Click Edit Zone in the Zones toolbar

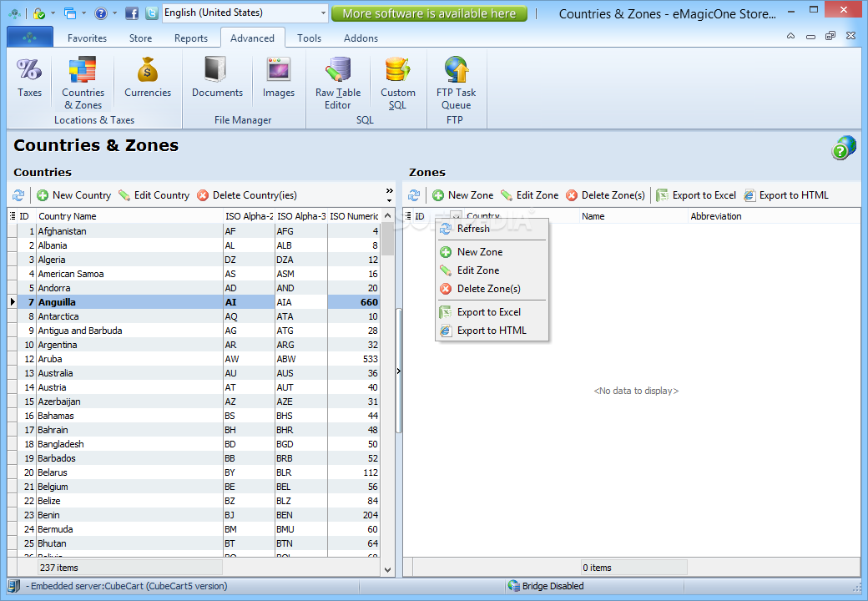point(530,195)
